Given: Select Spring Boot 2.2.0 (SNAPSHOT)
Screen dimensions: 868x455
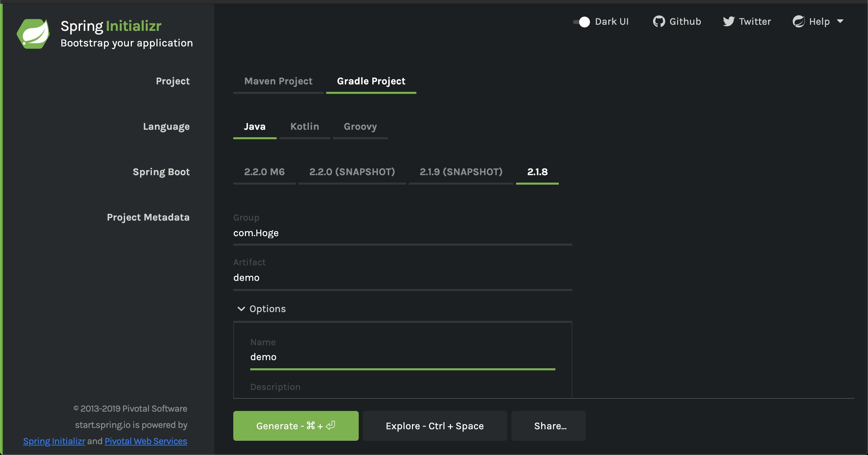Looking at the screenshot, I should [x=352, y=172].
